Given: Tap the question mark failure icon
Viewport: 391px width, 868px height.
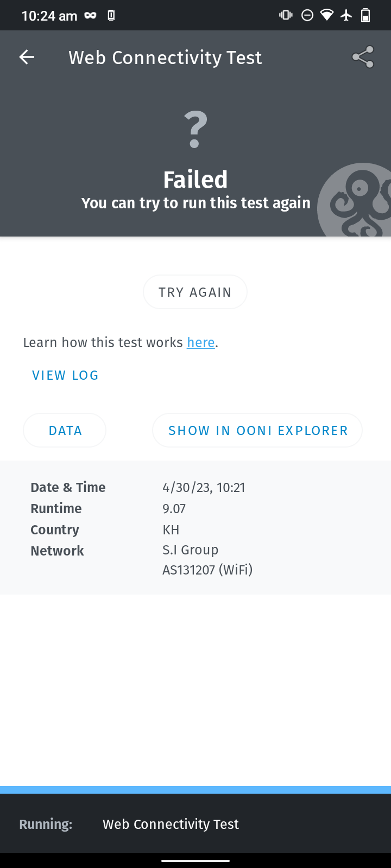Looking at the screenshot, I should pos(195,129).
